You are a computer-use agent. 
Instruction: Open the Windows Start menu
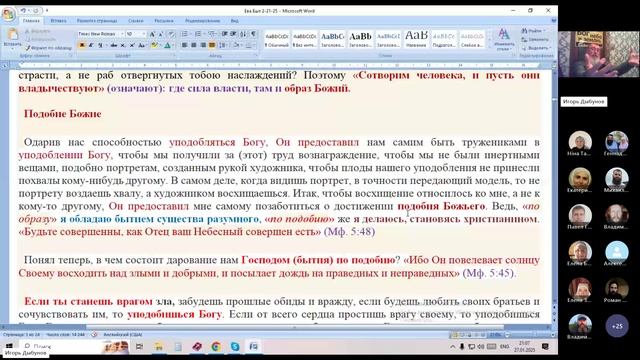[x=9, y=346]
